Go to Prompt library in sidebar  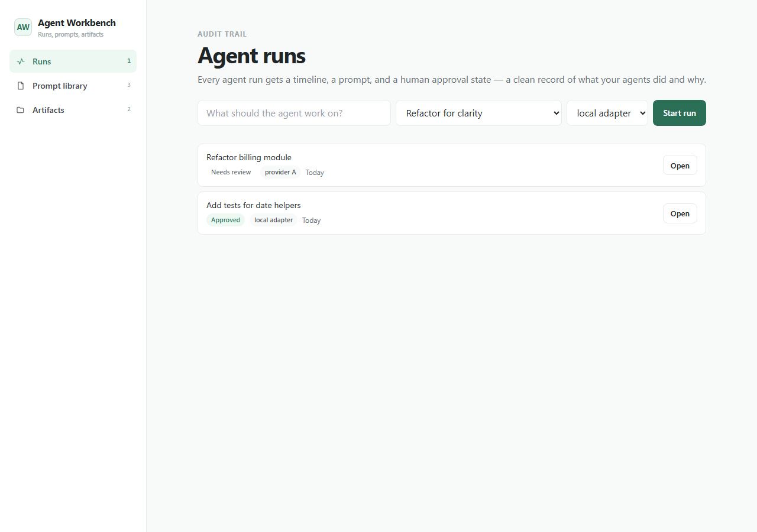click(73, 86)
